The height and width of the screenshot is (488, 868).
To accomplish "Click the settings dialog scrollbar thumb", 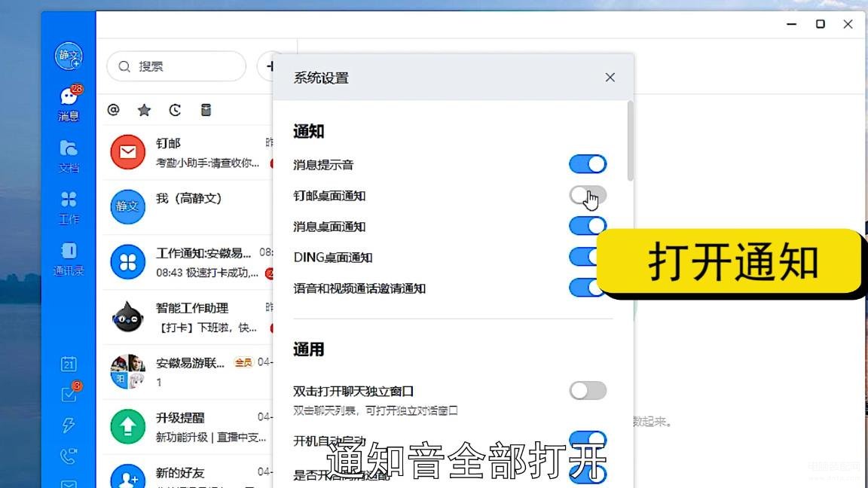I will 631,141.
